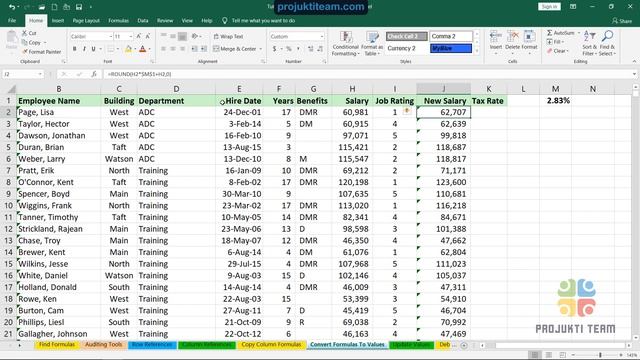
Task: Click the Format cells icon in Cells group
Action: coord(529,37)
